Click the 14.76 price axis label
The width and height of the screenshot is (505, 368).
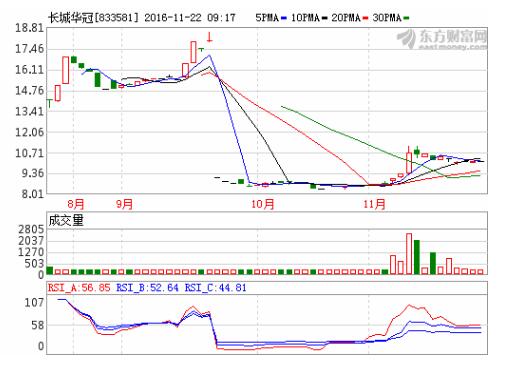click(x=29, y=90)
